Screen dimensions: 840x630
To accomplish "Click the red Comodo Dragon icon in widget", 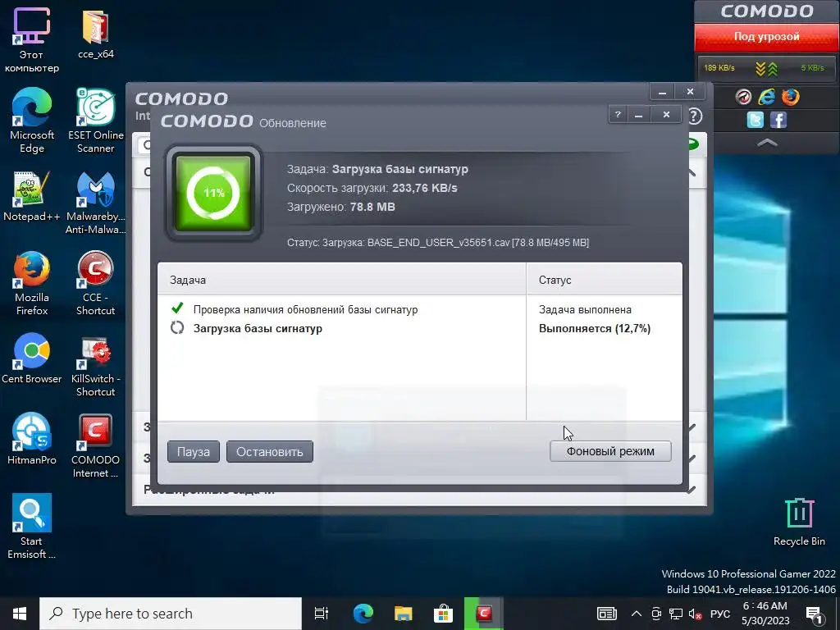I will click(743, 97).
